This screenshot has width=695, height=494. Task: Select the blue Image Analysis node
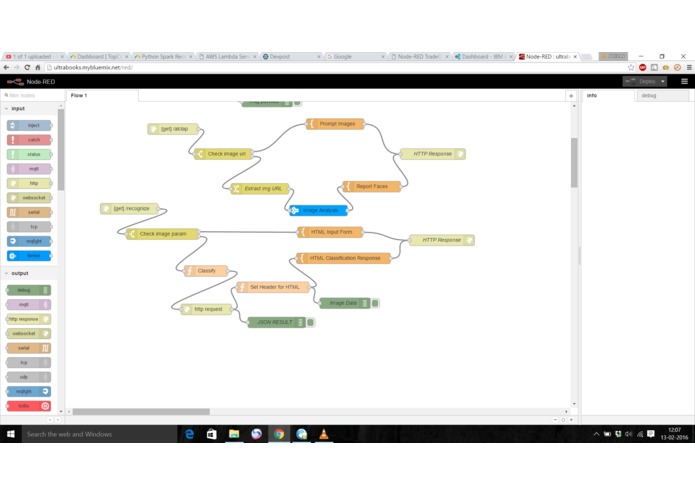[318, 210]
